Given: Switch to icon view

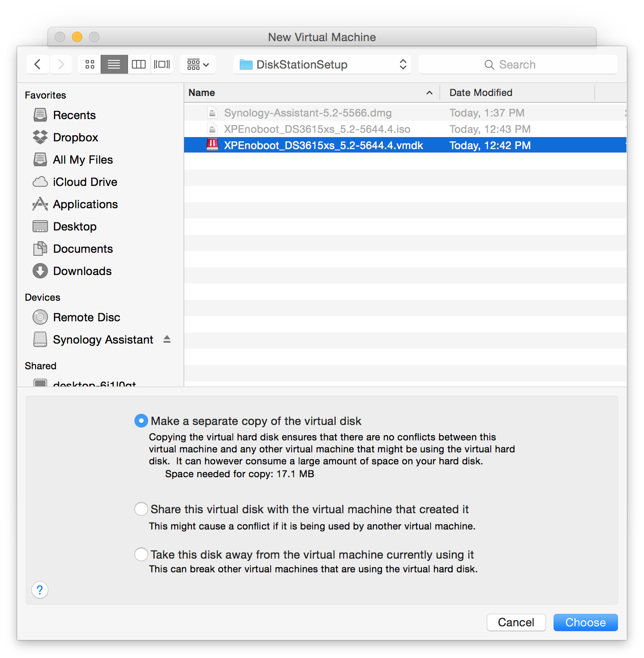Looking at the screenshot, I should pyautogui.click(x=89, y=64).
